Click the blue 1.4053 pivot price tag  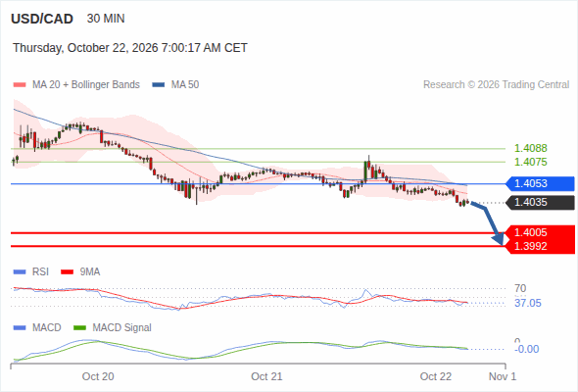pyautogui.click(x=540, y=183)
